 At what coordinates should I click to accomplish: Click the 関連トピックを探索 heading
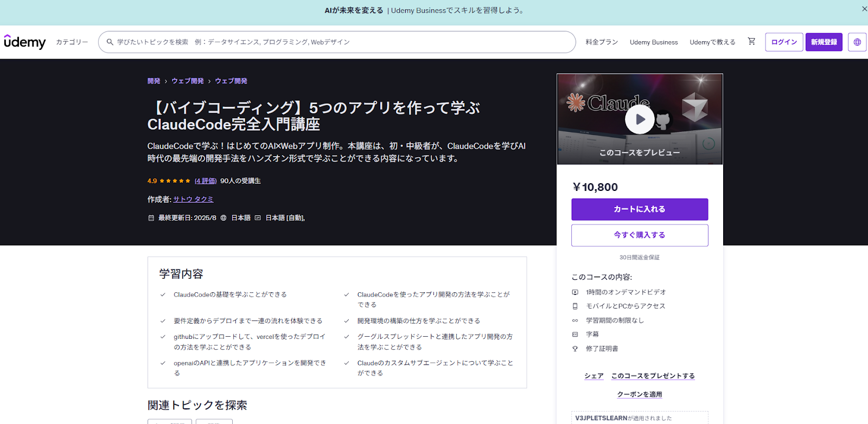click(x=197, y=405)
